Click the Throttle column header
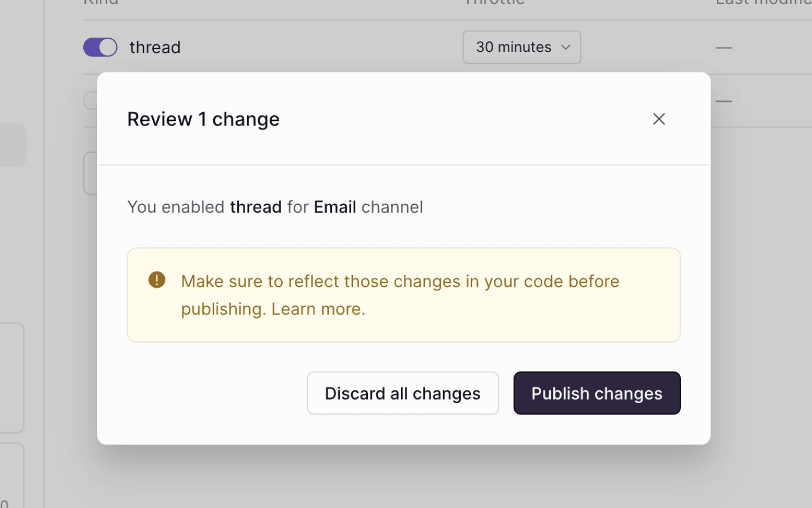 [494, 3]
